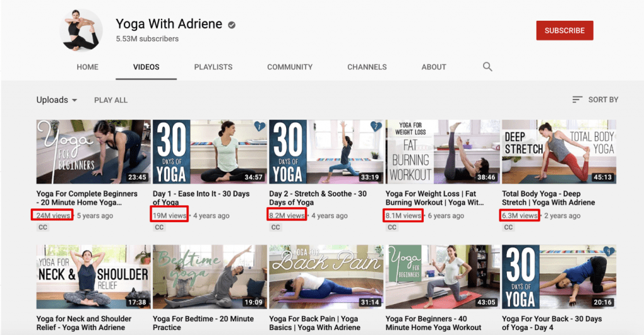
Task: Click CC badge under Yoga For Weight Loss
Action: point(392,227)
